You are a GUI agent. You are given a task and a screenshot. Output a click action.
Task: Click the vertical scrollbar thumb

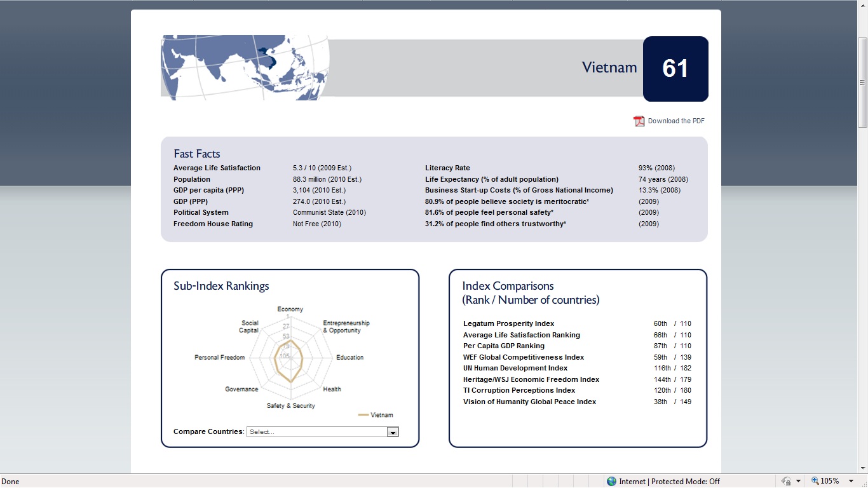coord(862,83)
